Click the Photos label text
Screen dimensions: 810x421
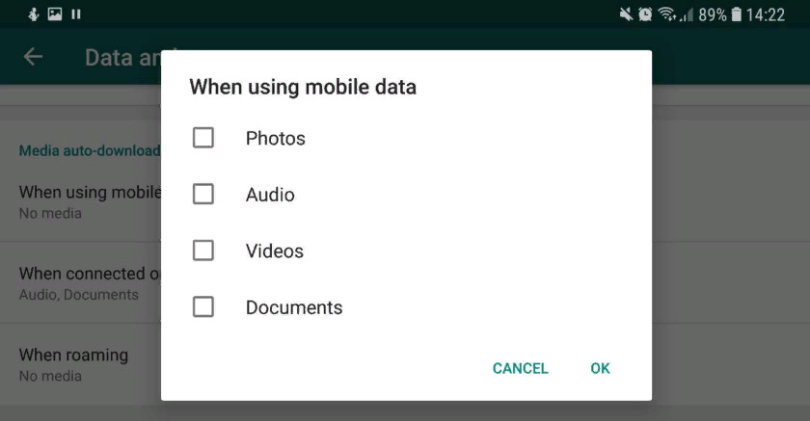275,138
